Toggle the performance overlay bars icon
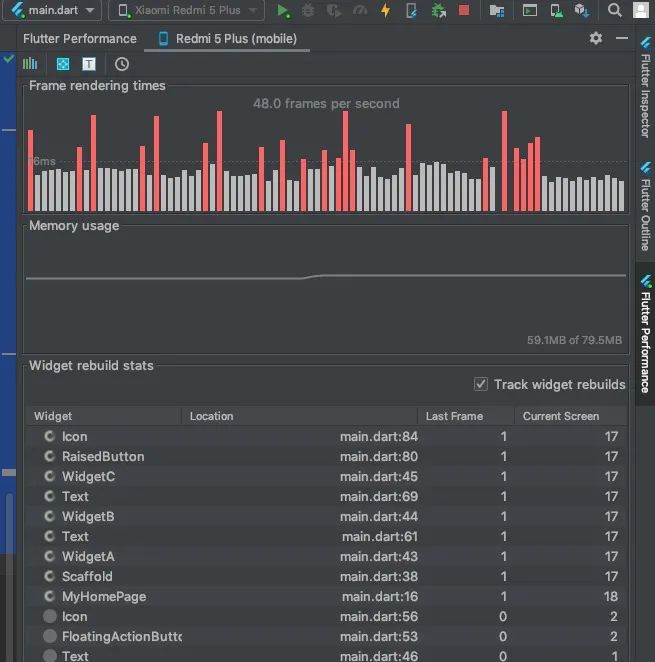This screenshot has width=655, height=662. pyautogui.click(x=30, y=64)
